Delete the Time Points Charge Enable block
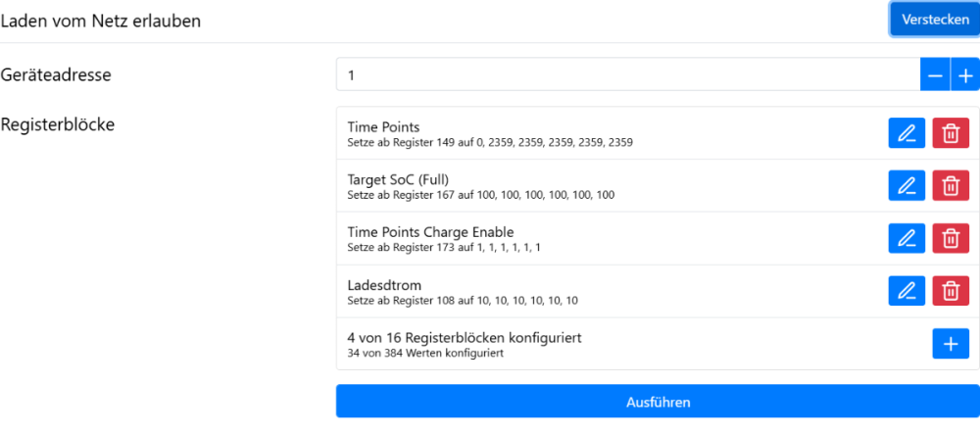 (x=950, y=238)
